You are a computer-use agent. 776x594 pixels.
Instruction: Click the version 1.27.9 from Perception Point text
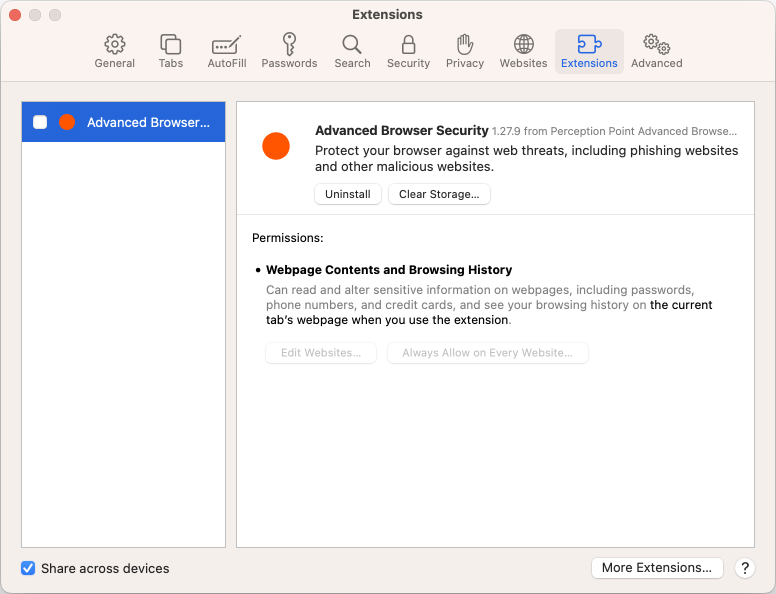614,131
